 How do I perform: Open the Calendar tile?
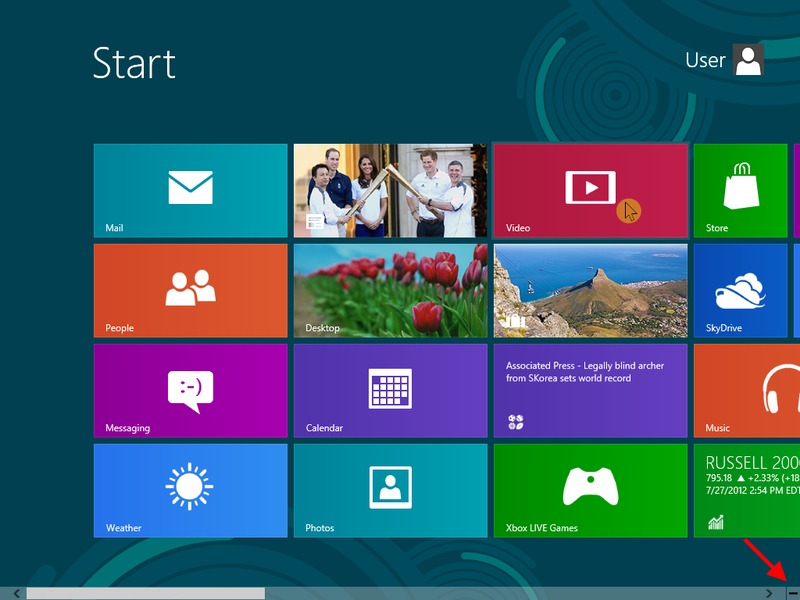click(390, 390)
